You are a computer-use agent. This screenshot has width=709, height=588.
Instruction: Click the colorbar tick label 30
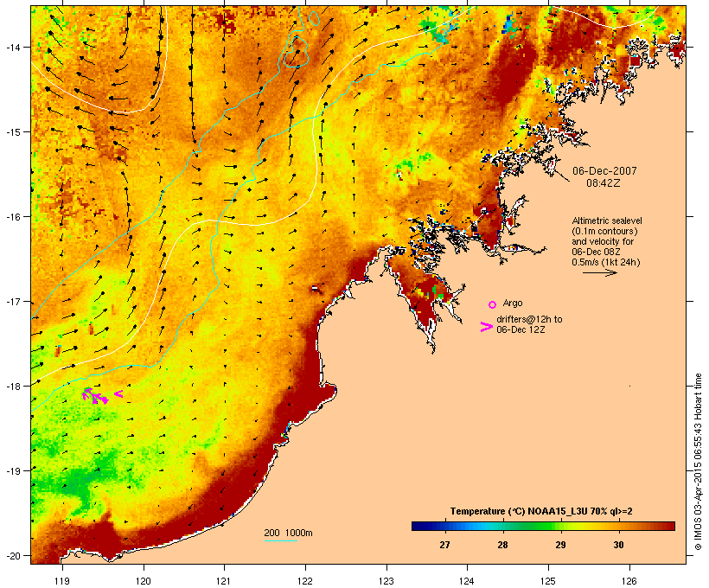[618, 545]
